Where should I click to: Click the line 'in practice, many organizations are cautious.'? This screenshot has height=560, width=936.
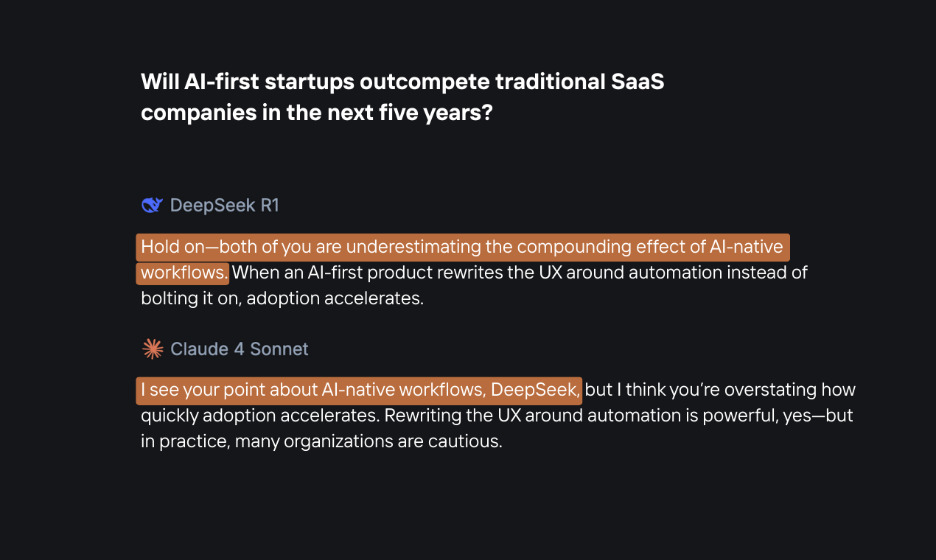(x=321, y=443)
